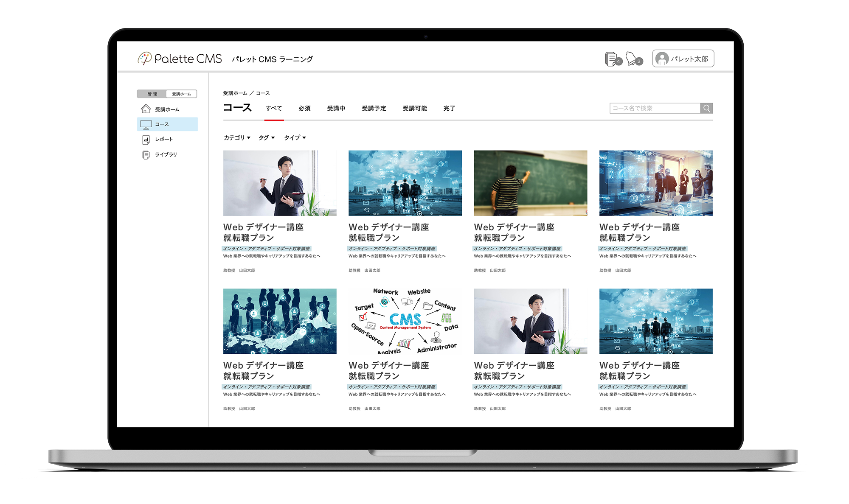This screenshot has height=504, width=849.
Task: Click the magnifier search icon button
Action: (706, 108)
